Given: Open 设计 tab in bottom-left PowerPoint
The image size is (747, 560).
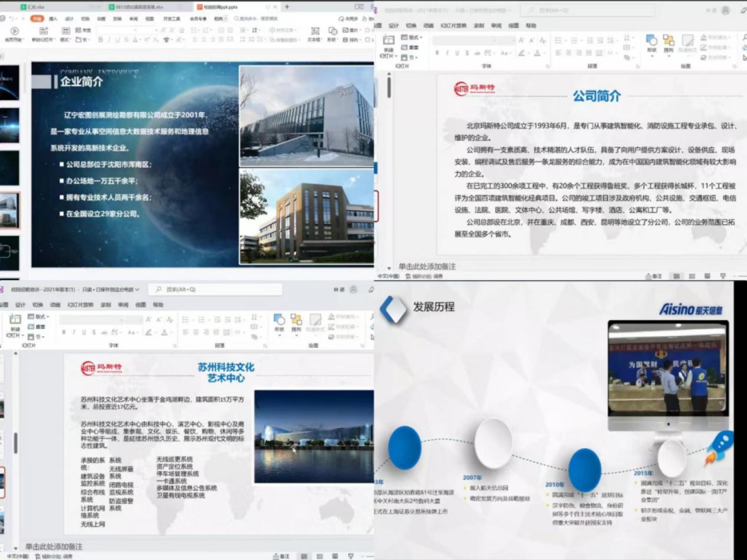Looking at the screenshot, I should [20, 305].
